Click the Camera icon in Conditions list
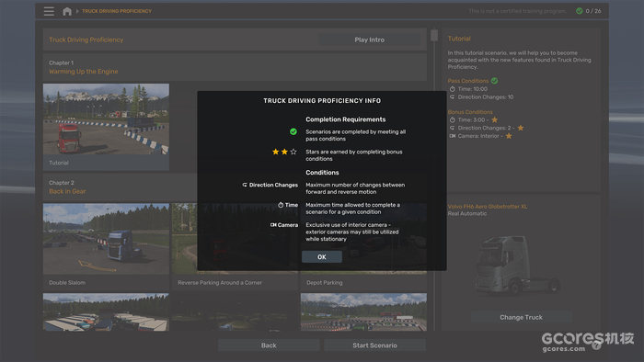This screenshot has height=362, width=644. 273,225
